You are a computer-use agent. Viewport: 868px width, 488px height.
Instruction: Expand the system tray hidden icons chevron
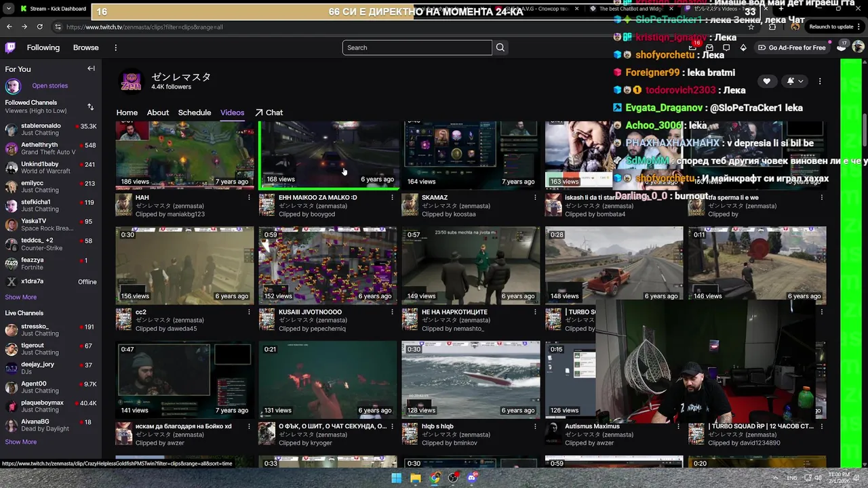(x=774, y=478)
